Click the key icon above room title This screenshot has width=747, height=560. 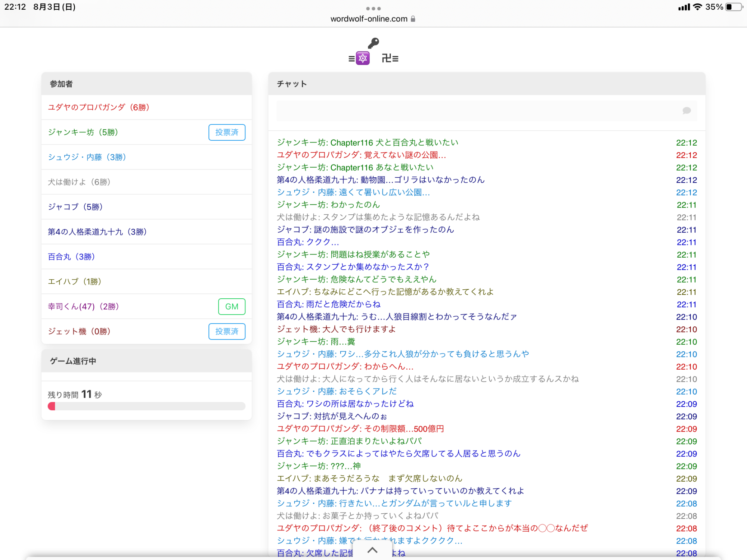[x=373, y=43]
